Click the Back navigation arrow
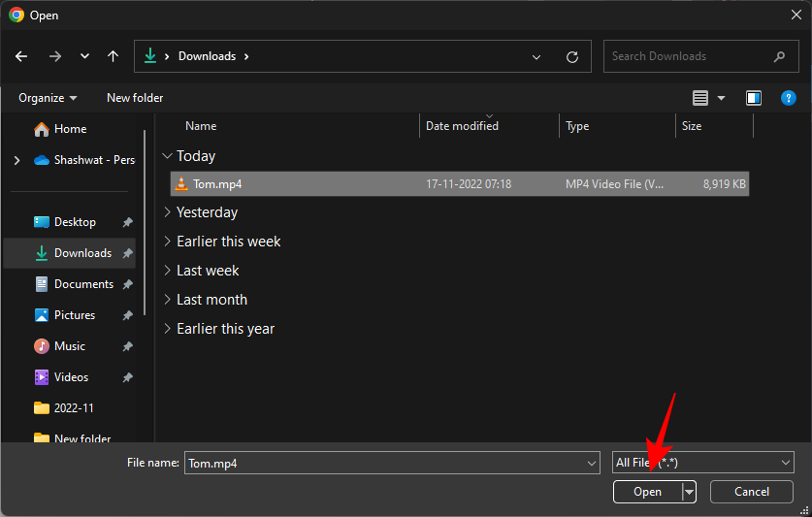Image resolution: width=812 pixels, height=517 pixels. (x=21, y=56)
